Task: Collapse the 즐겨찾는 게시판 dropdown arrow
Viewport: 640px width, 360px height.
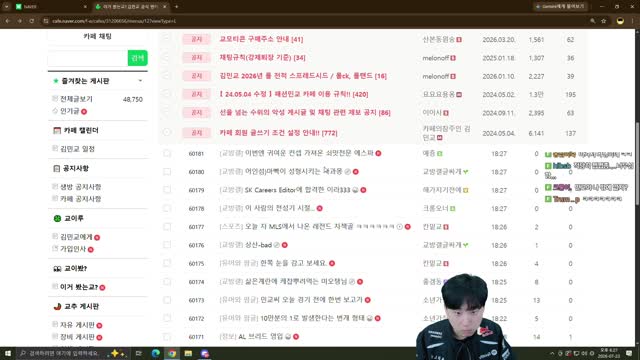Action: pos(140,81)
